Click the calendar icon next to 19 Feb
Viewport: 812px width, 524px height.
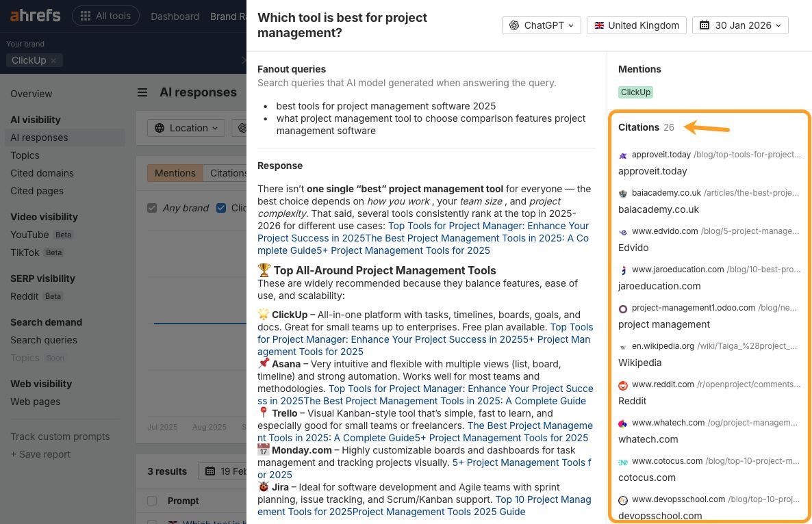(x=210, y=471)
